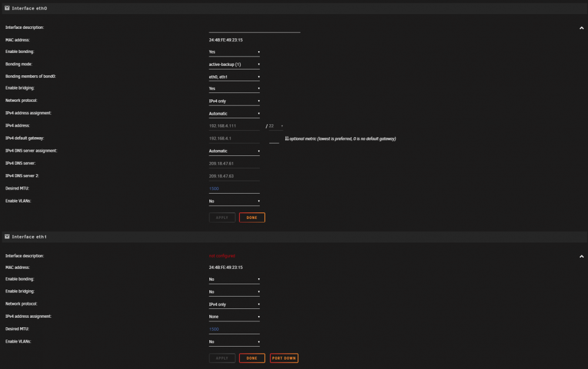Image resolution: width=588 pixels, height=369 pixels.
Task: Click eth1 MAC address value
Action: coord(226,268)
